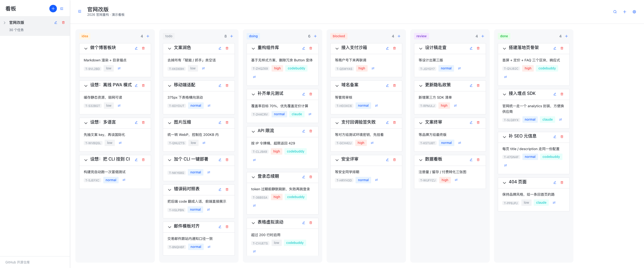Expand the 官网改版 sidebar tree item
644x268 pixels.
pyautogui.click(x=5, y=23)
